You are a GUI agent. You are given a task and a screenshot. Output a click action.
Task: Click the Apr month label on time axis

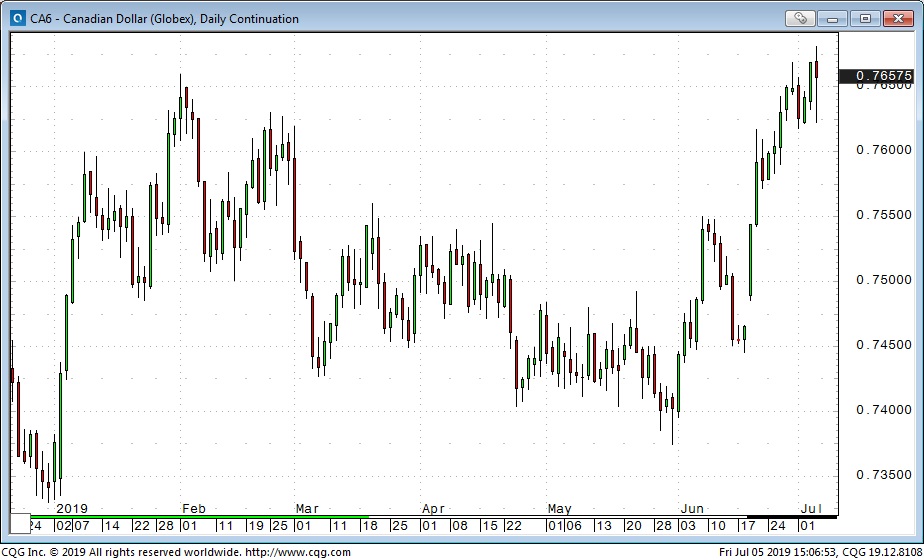point(433,508)
